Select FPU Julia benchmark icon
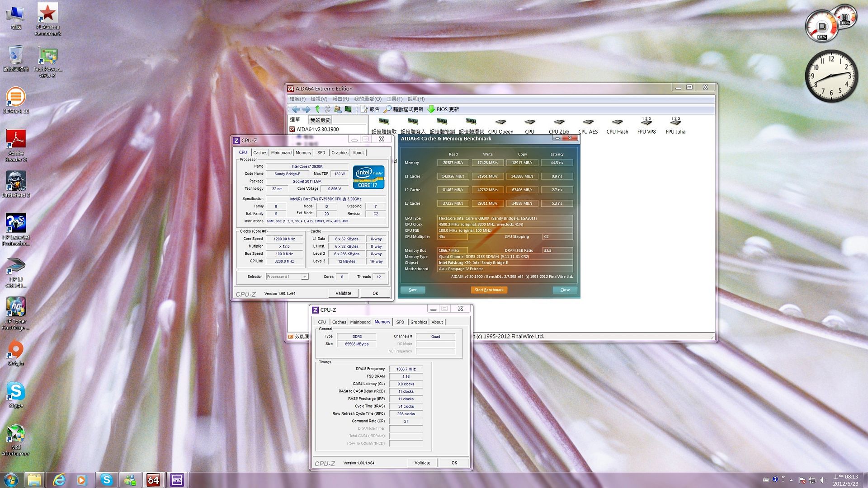Image resolution: width=868 pixels, height=488 pixels. click(x=675, y=126)
